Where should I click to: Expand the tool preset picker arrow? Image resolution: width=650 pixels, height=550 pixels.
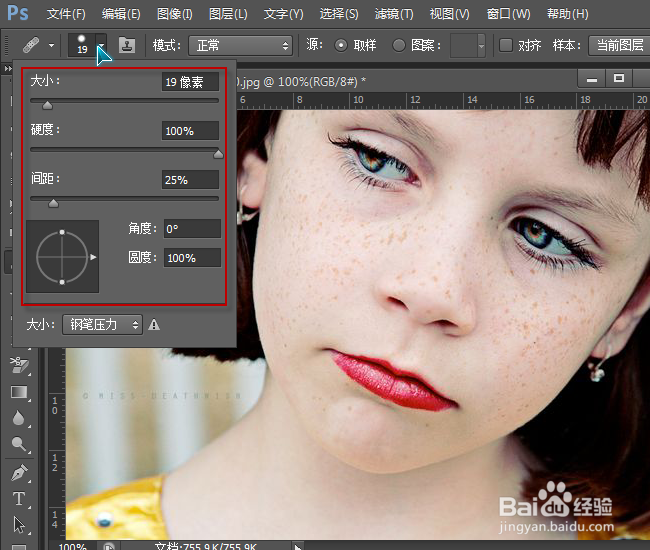51,45
